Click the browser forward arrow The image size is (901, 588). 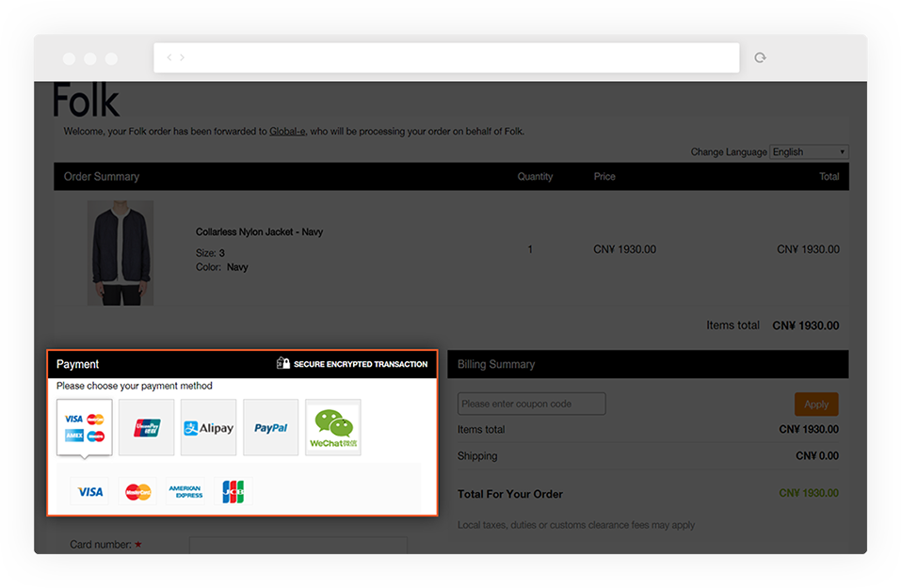click(182, 57)
